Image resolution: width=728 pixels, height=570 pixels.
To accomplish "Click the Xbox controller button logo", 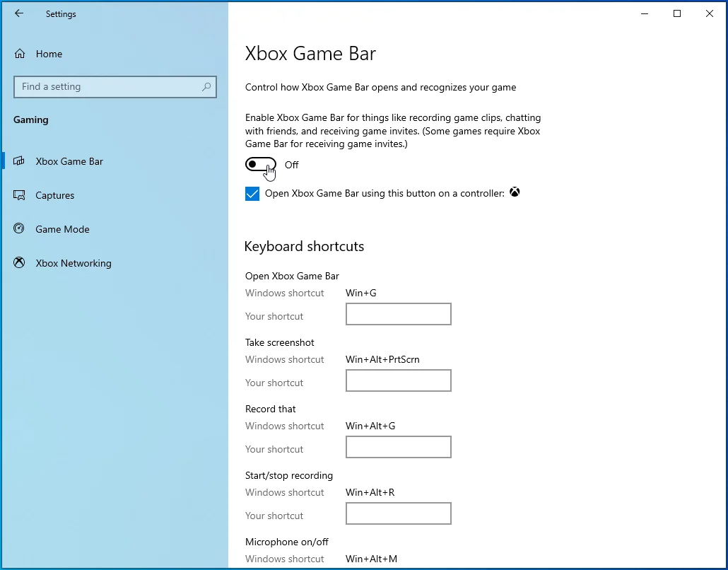I will pos(515,192).
